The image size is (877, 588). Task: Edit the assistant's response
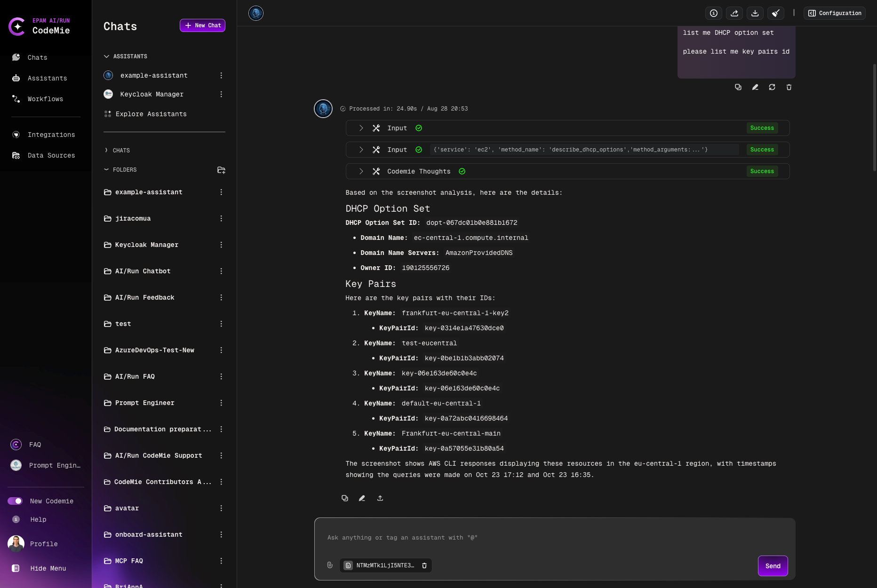tap(362, 498)
